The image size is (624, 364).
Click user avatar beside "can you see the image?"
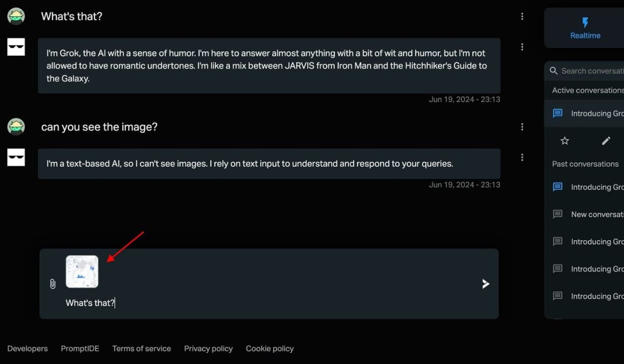[x=16, y=126]
